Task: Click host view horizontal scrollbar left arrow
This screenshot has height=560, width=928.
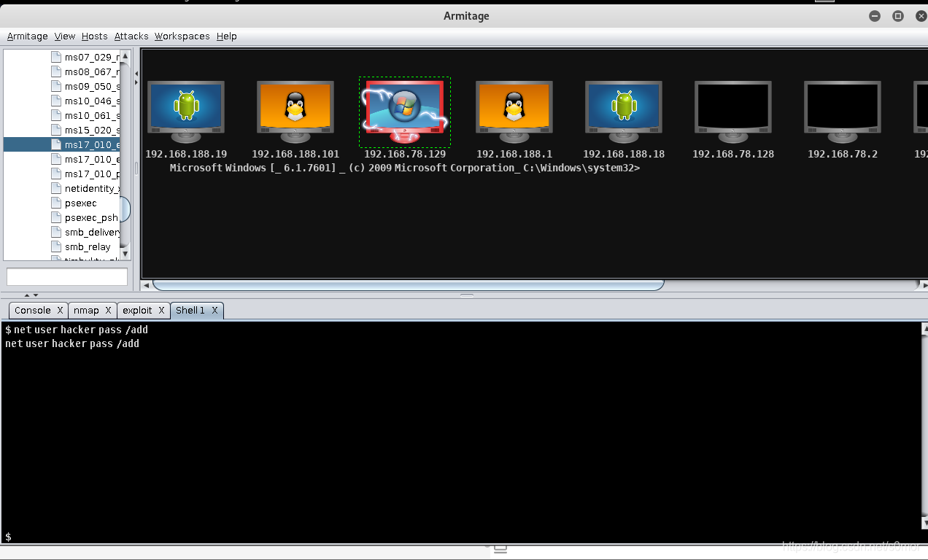Action: (146, 285)
